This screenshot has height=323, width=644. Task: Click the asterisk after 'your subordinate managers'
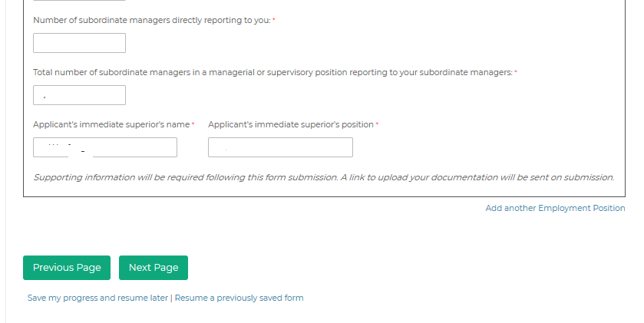[x=516, y=71]
